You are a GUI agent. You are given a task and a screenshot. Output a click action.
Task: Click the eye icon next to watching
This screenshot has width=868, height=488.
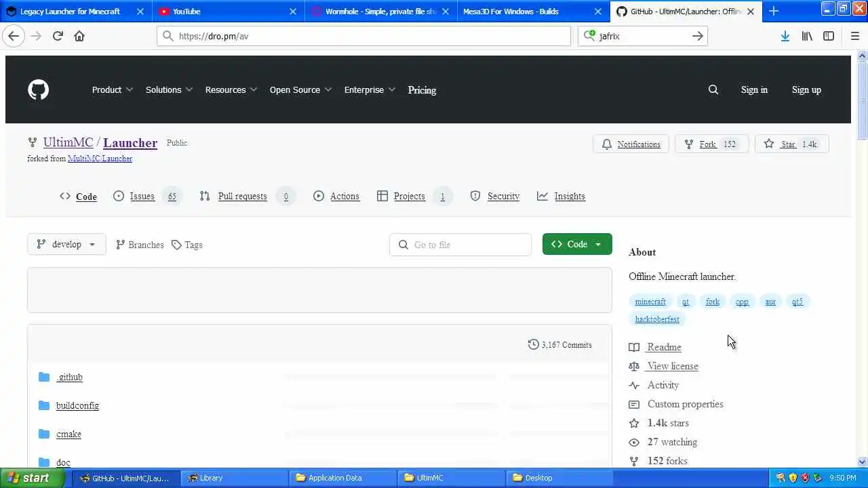pyautogui.click(x=634, y=442)
